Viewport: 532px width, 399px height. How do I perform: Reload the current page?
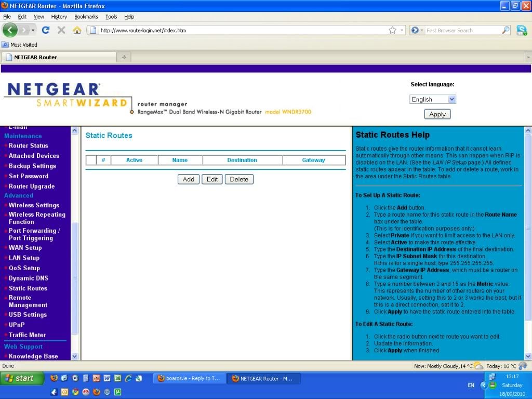click(x=46, y=30)
